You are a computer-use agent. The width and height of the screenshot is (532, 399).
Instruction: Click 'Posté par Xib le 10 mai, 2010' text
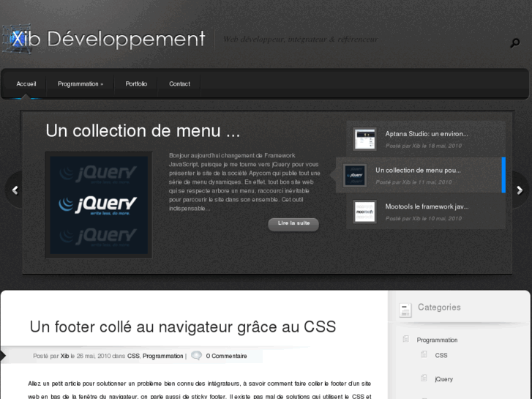point(424,218)
